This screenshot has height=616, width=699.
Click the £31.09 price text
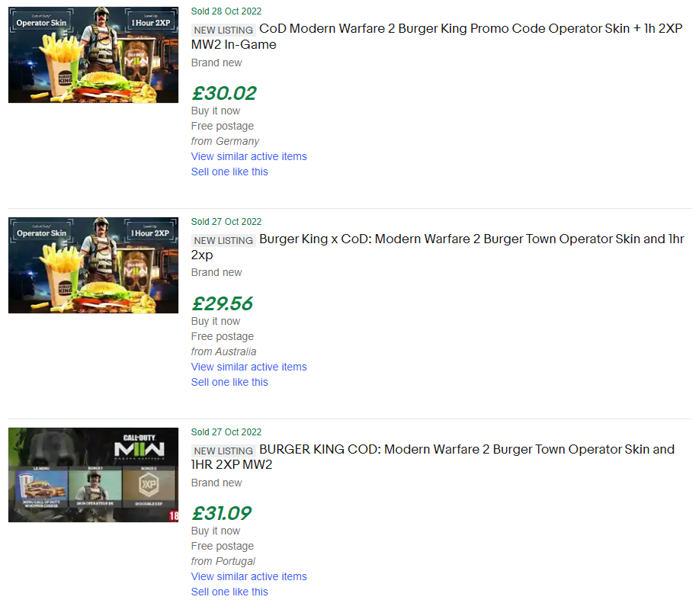pyautogui.click(x=223, y=513)
